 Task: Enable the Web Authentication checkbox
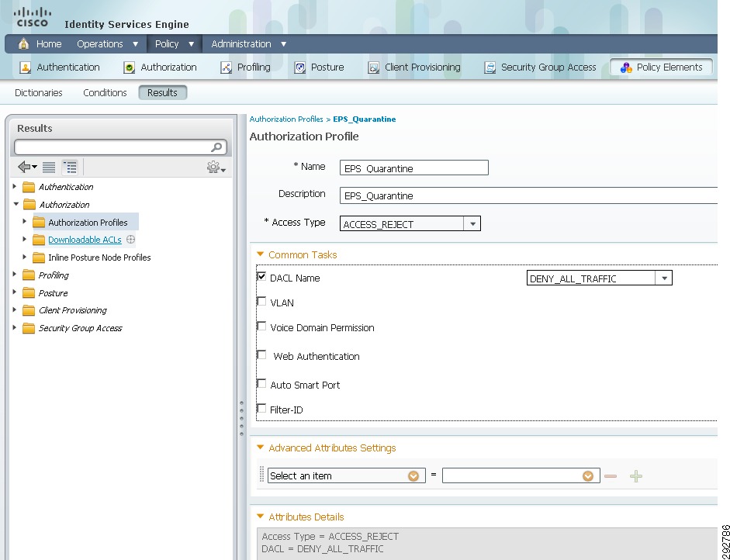[x=261, y=354]
